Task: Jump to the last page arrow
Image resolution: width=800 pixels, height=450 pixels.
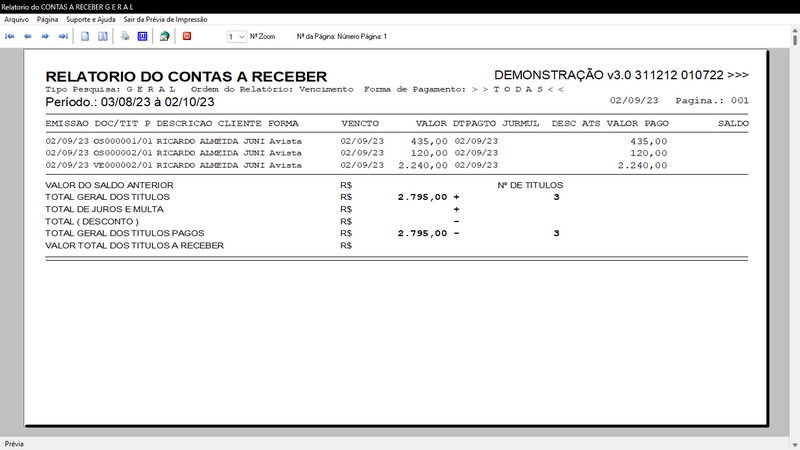Action: click(x=63, y=36)
